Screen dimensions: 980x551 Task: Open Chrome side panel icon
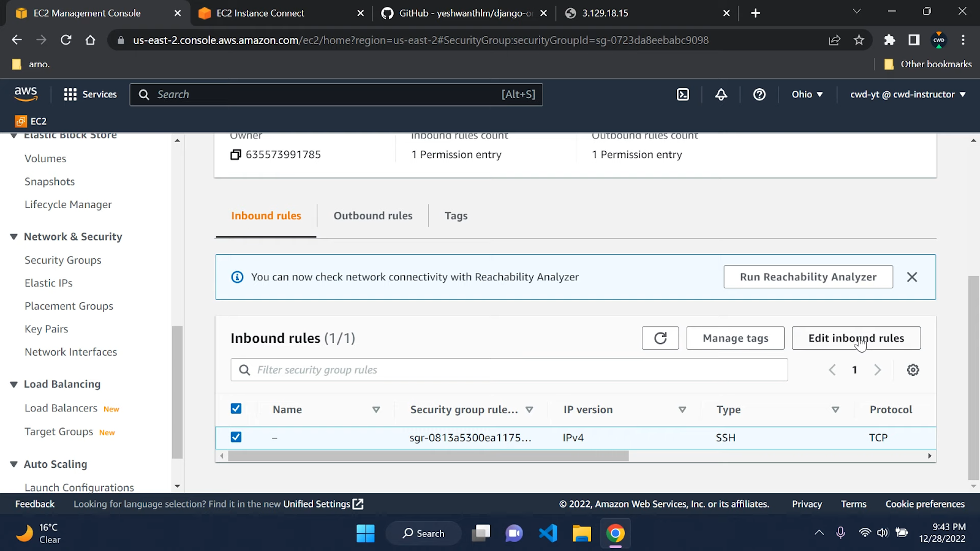pos(914,40)
